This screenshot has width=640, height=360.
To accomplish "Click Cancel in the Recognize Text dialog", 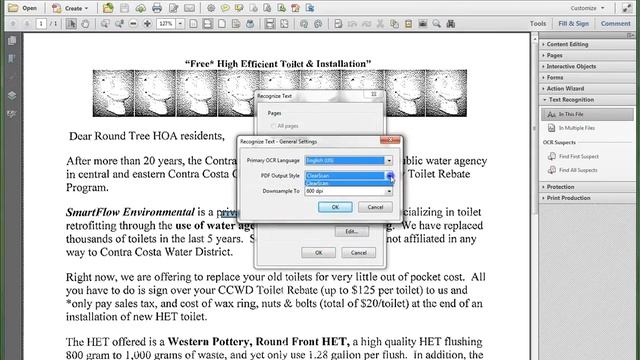I will point(358,253).
